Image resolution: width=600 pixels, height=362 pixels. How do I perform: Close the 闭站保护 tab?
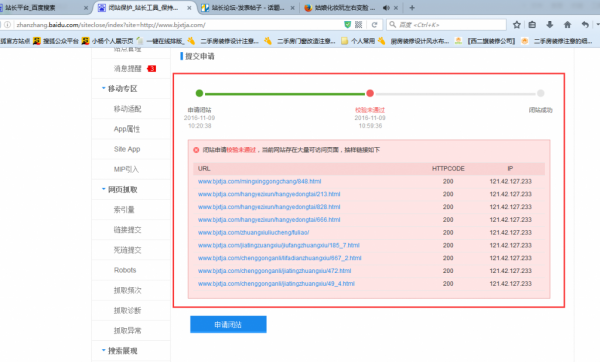[189, 8]
